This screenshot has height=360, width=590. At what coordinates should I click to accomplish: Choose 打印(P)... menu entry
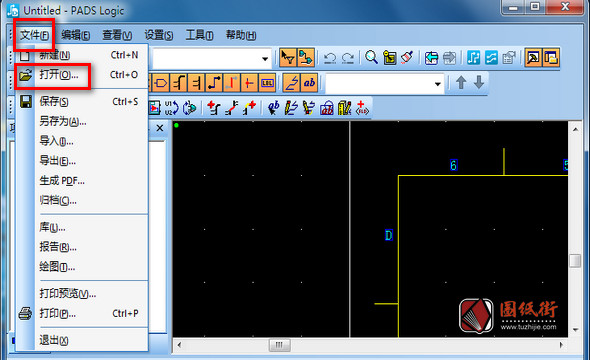click(x=82, y=313)
